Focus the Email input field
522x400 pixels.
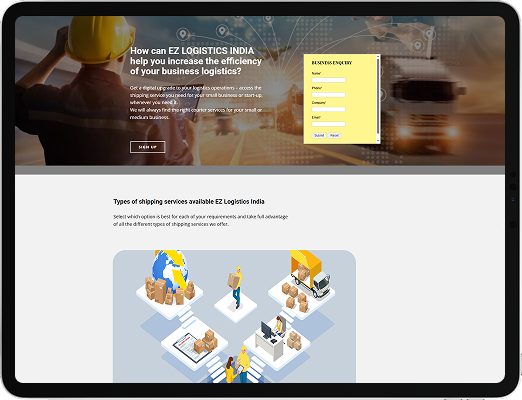[x=328, y=124]
